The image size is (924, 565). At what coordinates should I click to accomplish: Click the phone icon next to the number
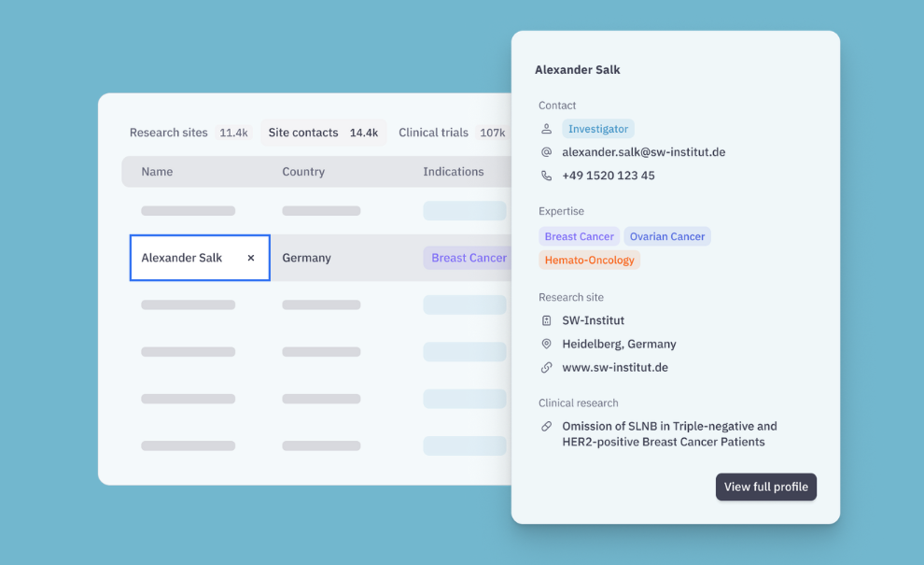[x=547, y=176]
